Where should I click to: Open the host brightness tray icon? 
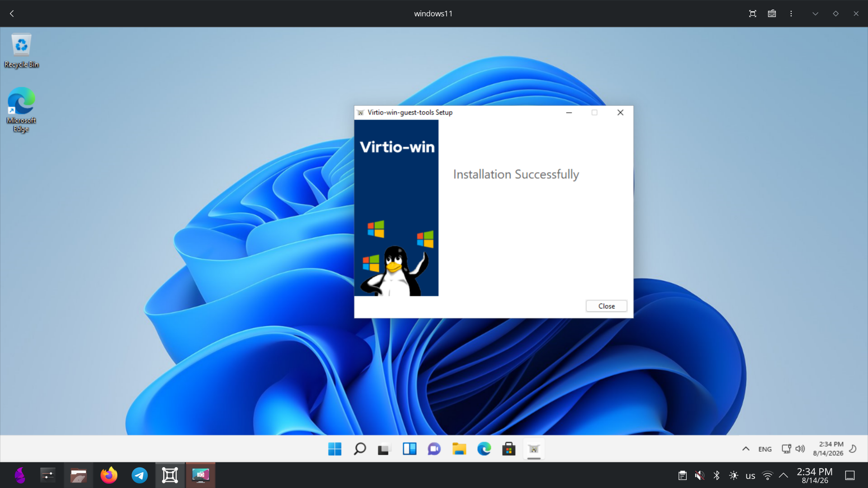[734, 475]
